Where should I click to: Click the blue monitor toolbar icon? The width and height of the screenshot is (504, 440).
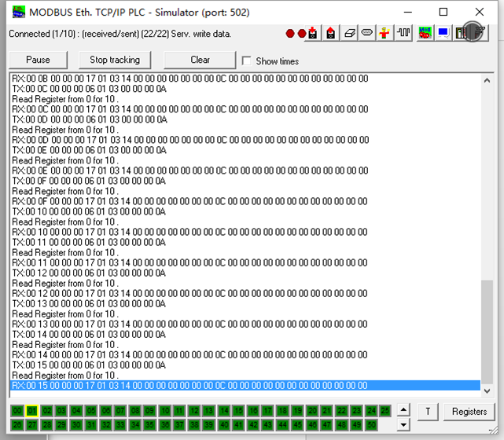coord(443,33)
